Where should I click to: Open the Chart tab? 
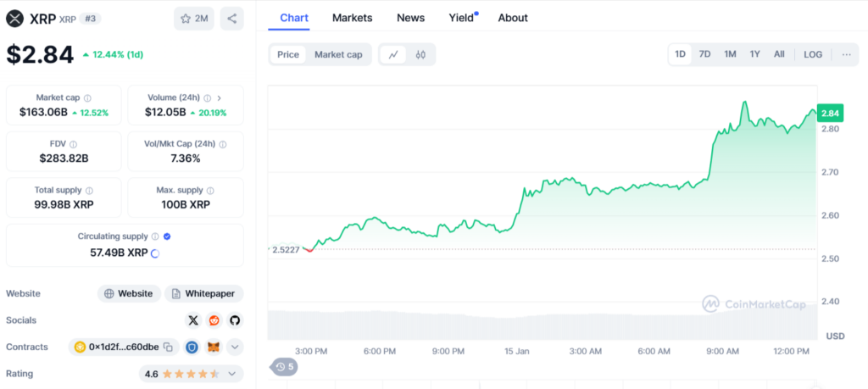click(x=294, y=18)
